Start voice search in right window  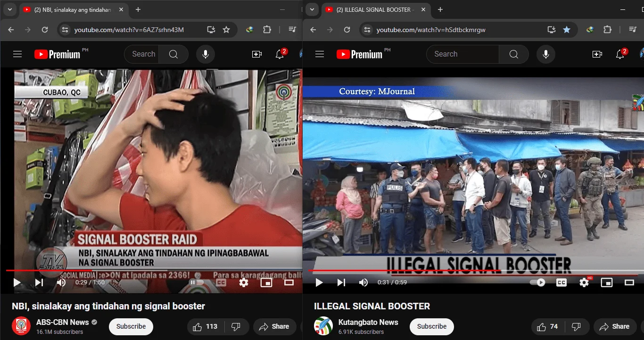tap(546, 54)
